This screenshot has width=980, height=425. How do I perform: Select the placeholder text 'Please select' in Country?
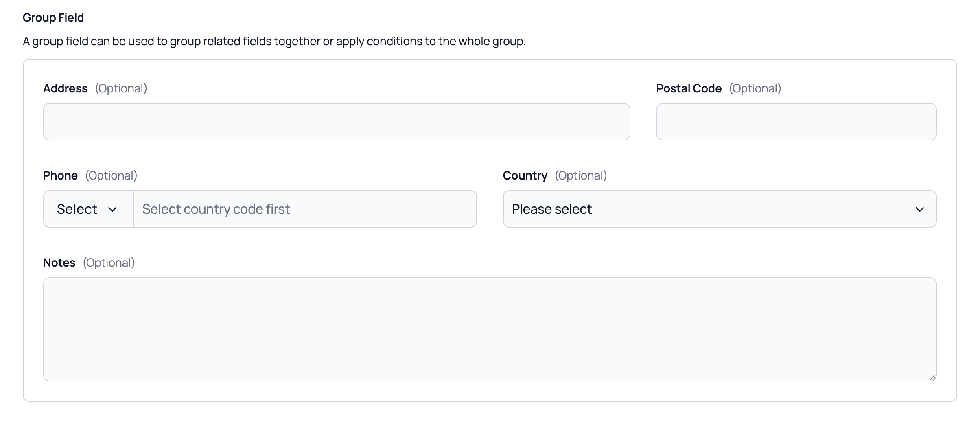pyautogui.click(x=552, y=209)
